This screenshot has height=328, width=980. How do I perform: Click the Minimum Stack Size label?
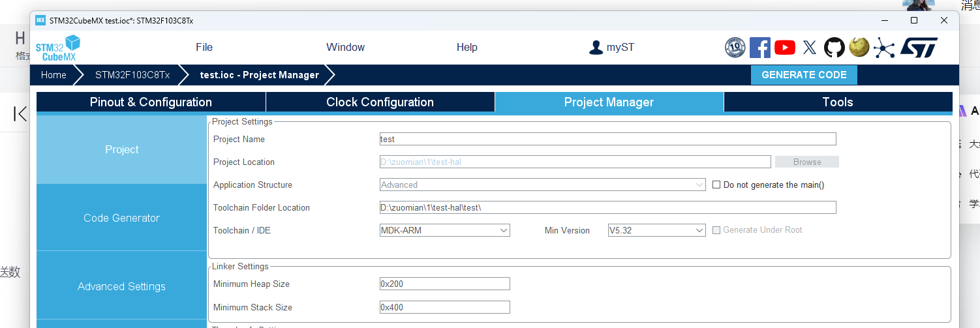pyautogui.click(x=253, y=307)
